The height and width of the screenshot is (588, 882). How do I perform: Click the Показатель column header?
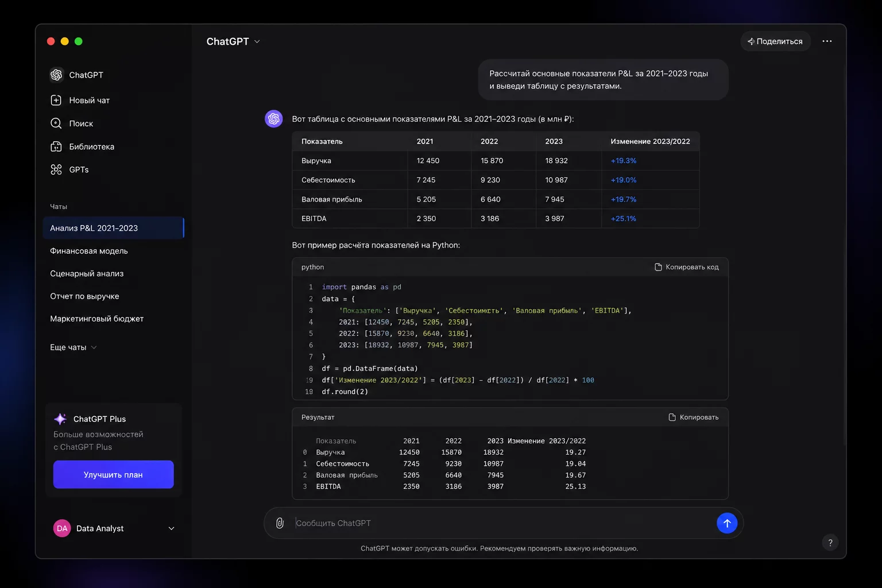pos(322,141)
